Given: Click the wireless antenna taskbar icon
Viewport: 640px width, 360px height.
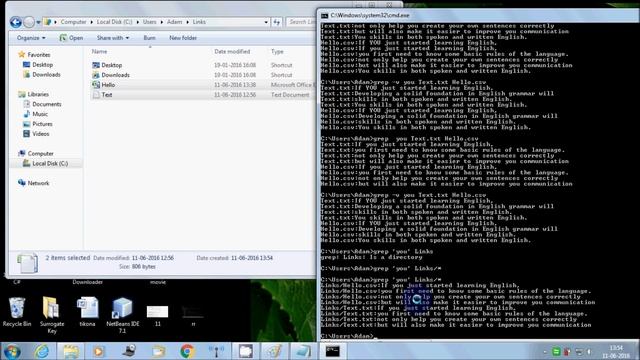Looking at the screenshot, I should [216, 351].
